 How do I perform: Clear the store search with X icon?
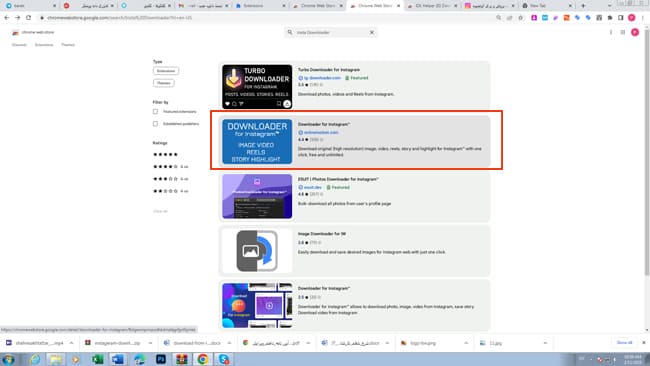pyautogui.click(x=372, y=32)
